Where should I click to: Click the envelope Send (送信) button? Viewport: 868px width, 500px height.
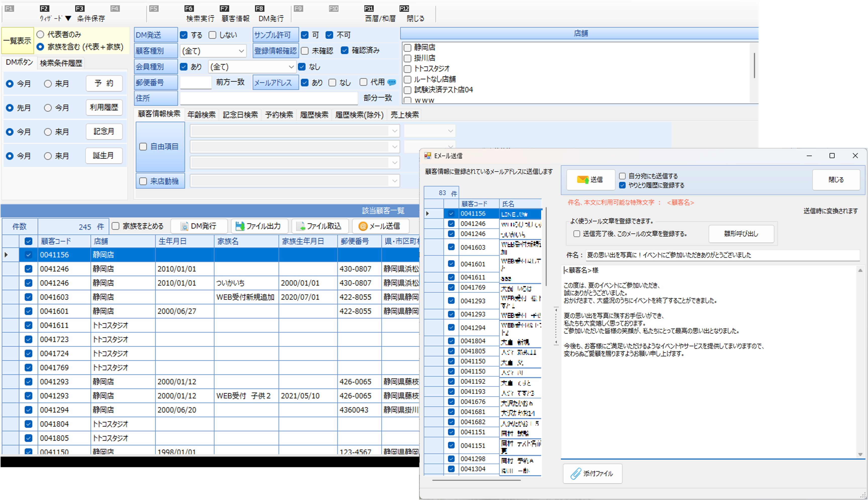pyautogui.click(x=590, y=180)
